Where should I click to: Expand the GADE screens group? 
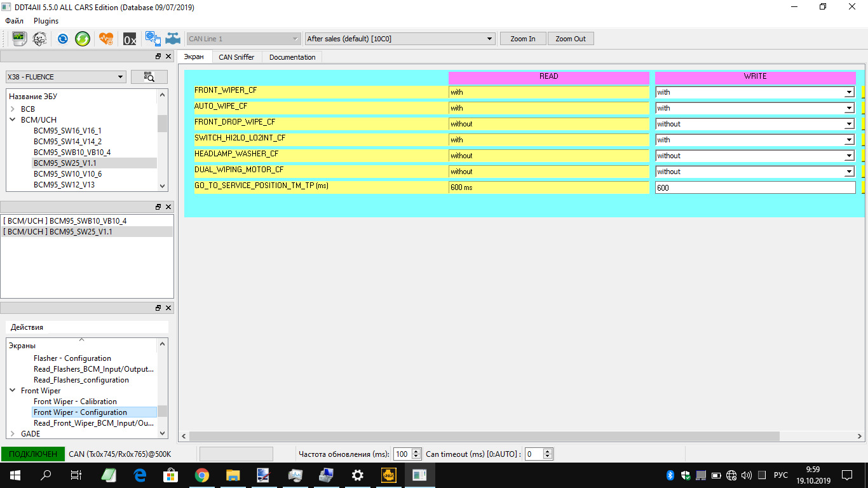point(13,434)
